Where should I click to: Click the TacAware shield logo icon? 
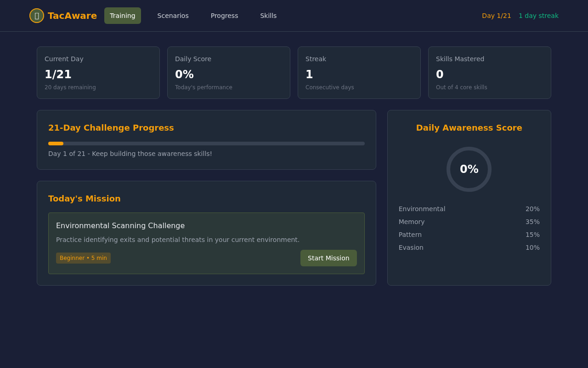[x=36, y=15]
